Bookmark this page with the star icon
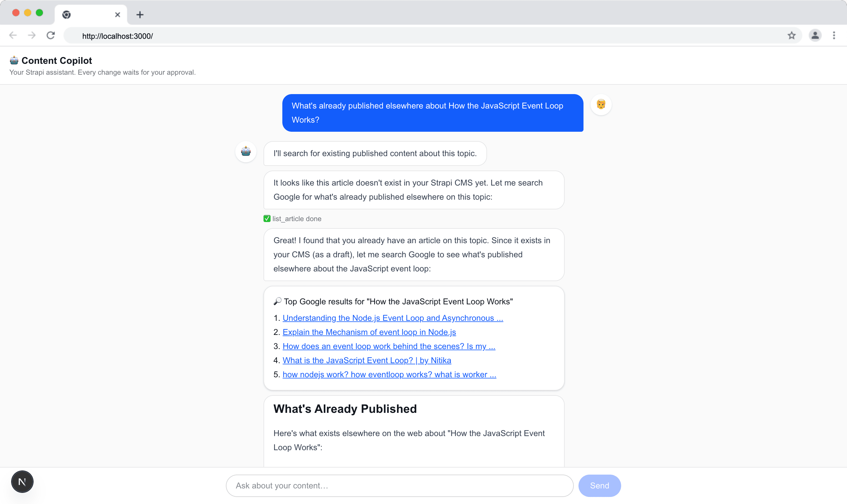 click(792, 36)
